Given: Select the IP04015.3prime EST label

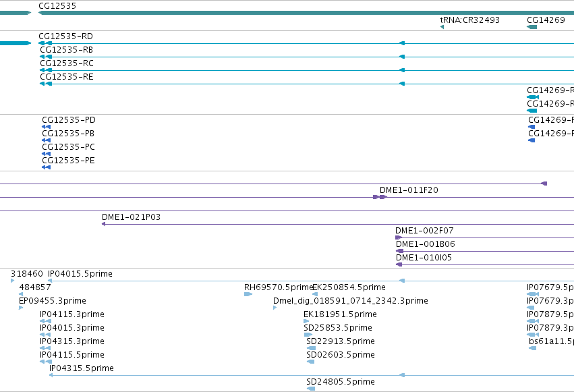Looking at the screenshot, I should point(72,329).
